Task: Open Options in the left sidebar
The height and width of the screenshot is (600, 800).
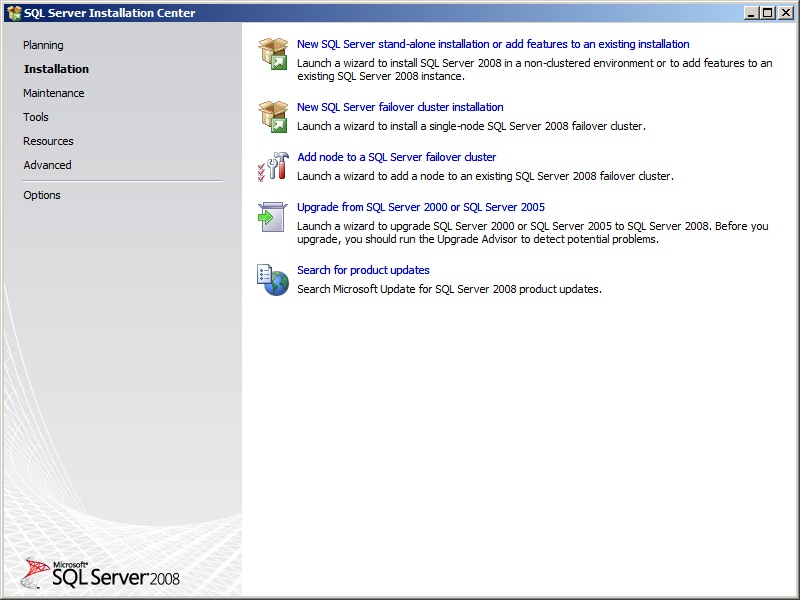Action: (42, 195)
